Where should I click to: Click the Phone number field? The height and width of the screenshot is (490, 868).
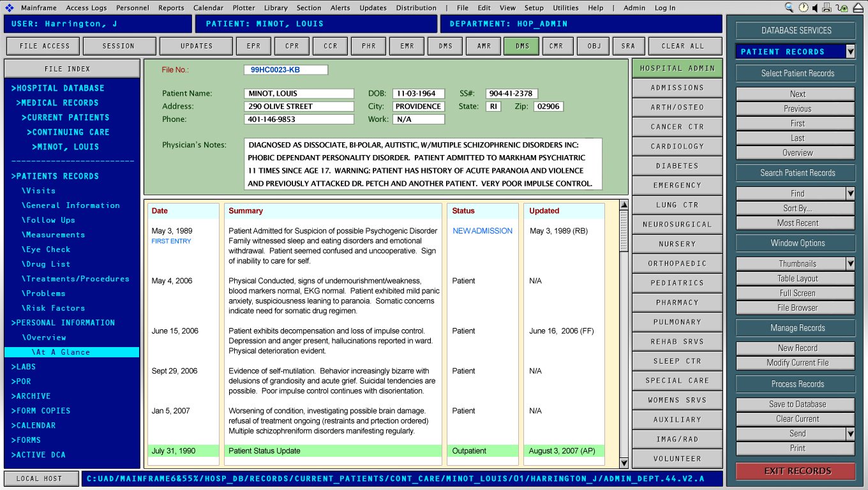299,119
